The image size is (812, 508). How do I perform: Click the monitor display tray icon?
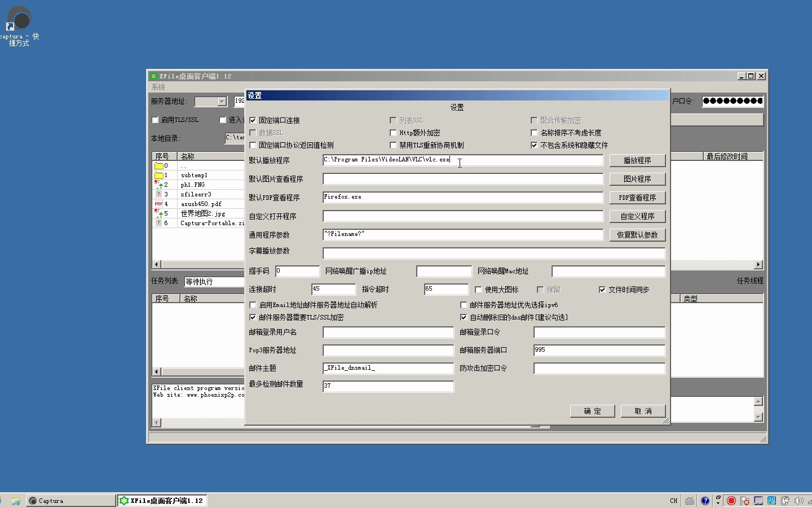click(x=758, y=501)
